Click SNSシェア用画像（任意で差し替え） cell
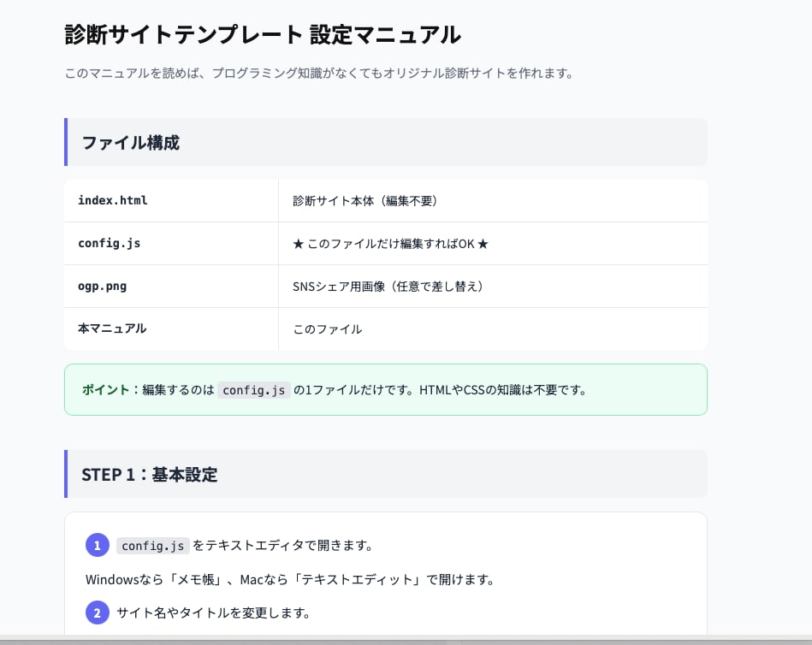Screen dimensions: 812x645 pyautogui.click(x=493, y=287)
